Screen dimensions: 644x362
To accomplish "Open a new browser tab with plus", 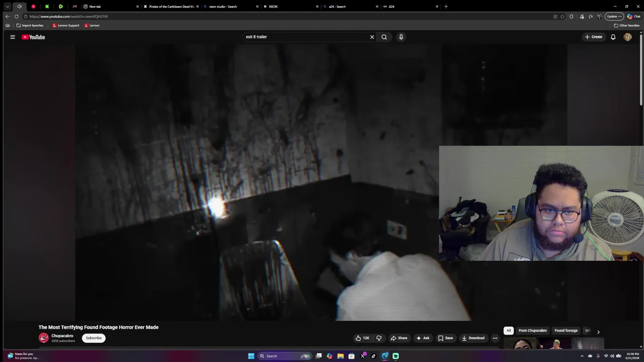I will 446,7.
